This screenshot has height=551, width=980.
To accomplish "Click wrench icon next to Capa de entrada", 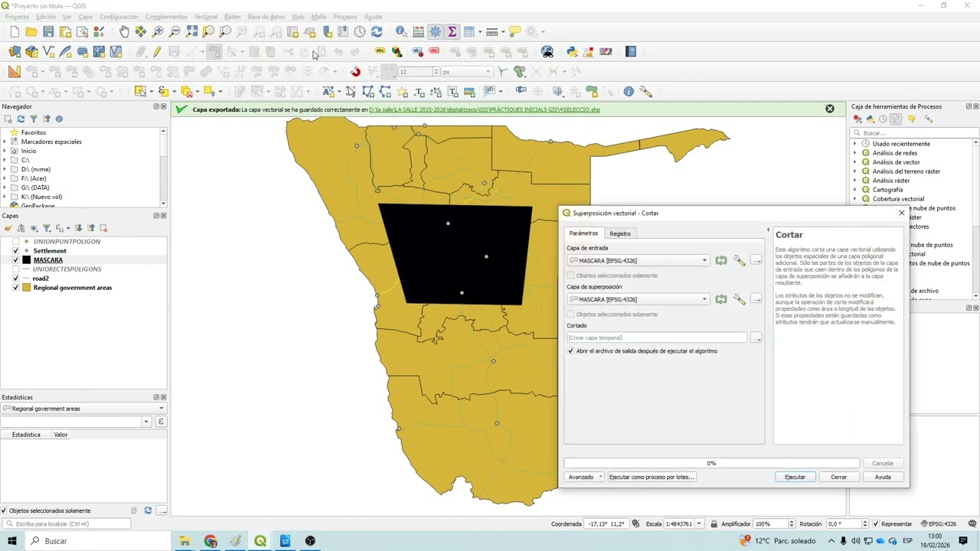I will (x=739, y=261).
